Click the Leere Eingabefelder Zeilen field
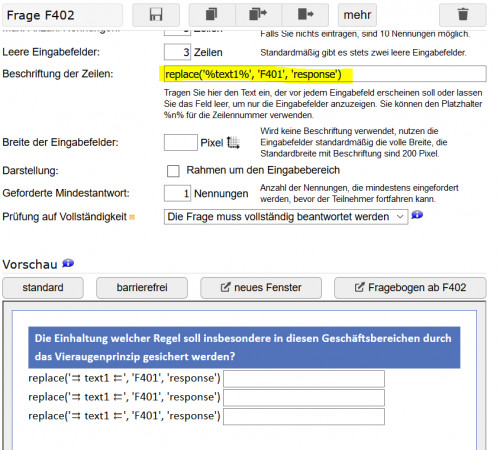This screenshot has height=450, width=500. 177,52
